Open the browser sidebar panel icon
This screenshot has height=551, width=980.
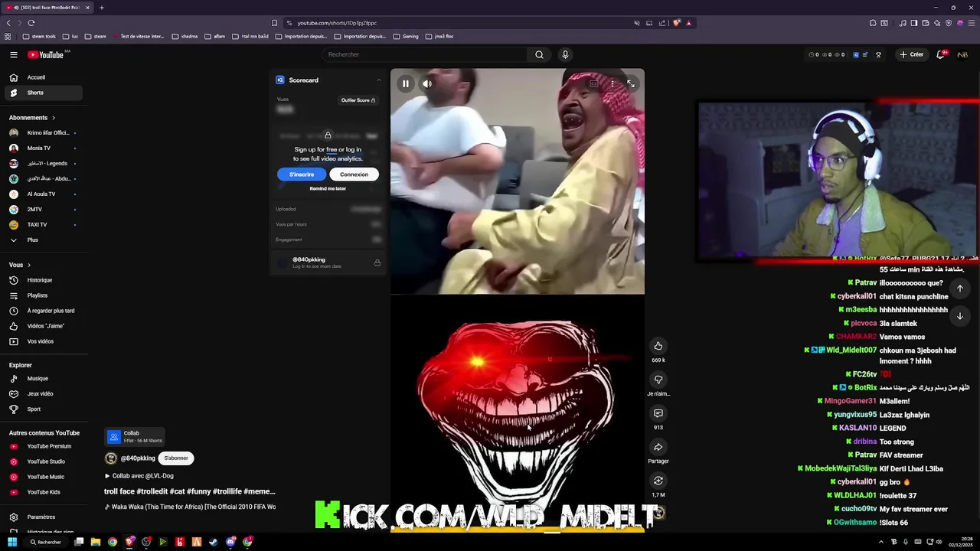pyautogui.click(x=913, y=23)
